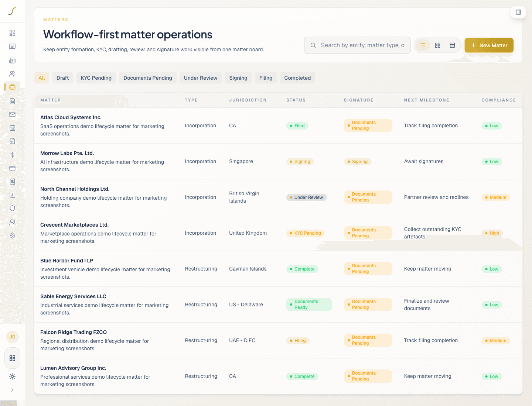Open the invoice receipt icon in the sidebar
532x406 pixels.
[12, 182]
